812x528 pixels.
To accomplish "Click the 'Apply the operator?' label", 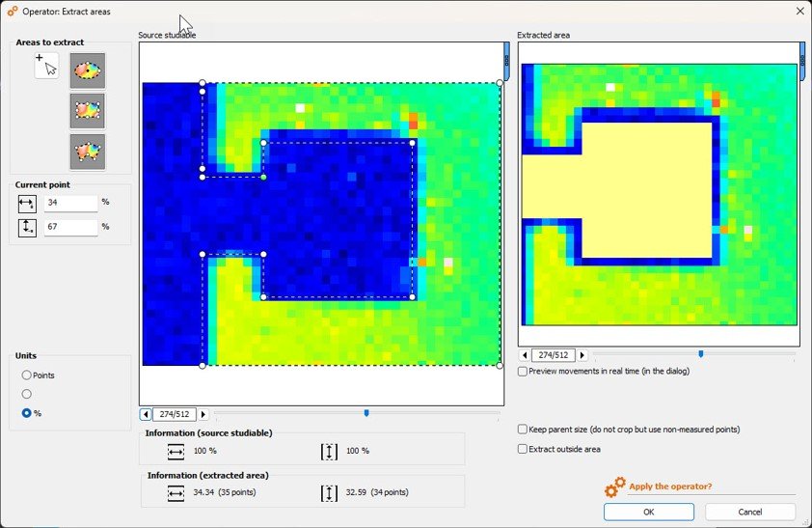I will 670,486.
